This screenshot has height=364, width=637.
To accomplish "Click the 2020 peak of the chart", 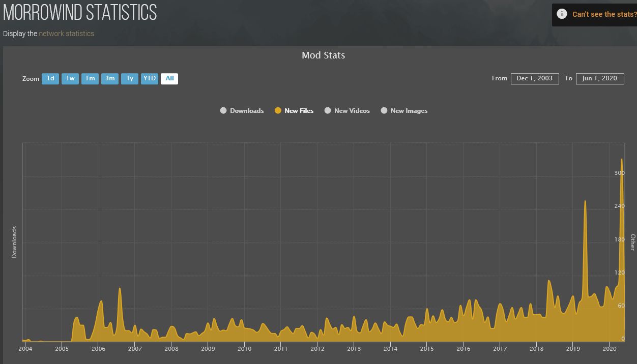I will pyautogui.click(x=622, y=160).
